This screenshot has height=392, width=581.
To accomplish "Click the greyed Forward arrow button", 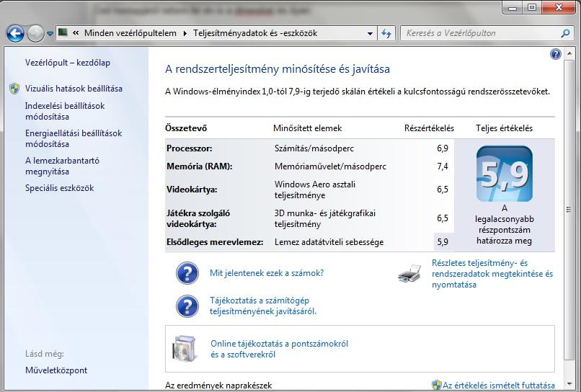I will 35,34.
